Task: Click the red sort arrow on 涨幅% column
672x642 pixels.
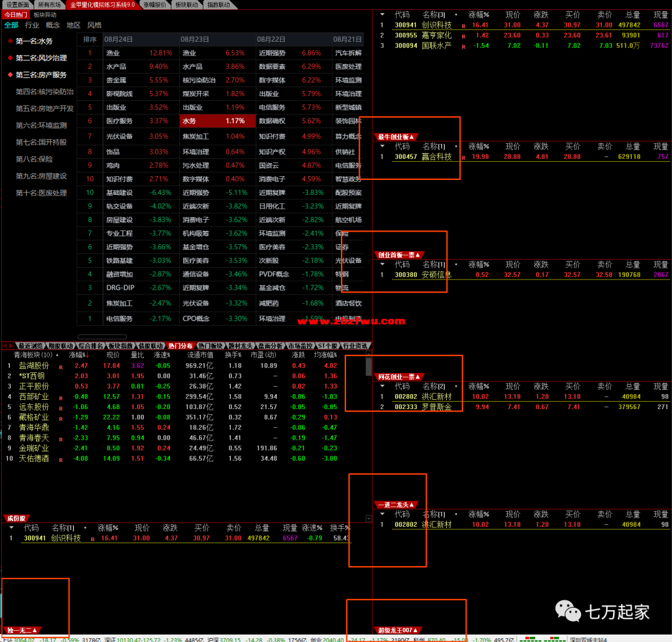Action: pos(88,355)
